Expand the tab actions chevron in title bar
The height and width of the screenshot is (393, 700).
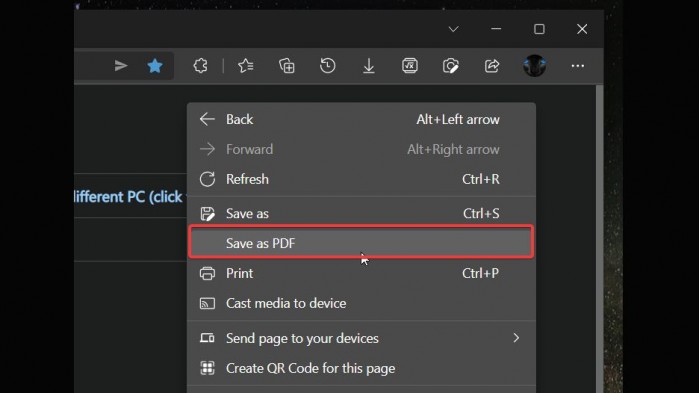click(x=454, y=29)
